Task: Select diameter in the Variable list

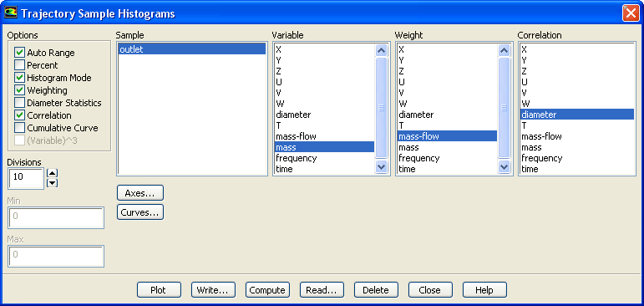Action: pyautogui.click(x=324, y=115)
